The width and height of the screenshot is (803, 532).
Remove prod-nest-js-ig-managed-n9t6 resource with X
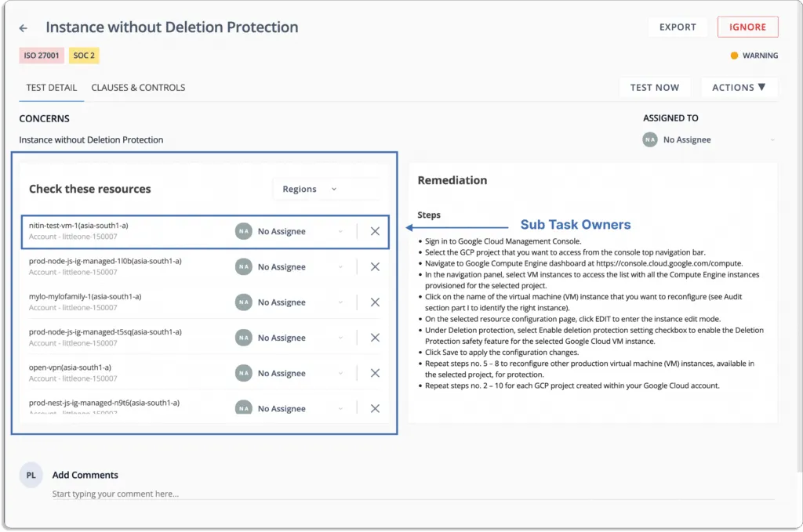pos(375,408)
